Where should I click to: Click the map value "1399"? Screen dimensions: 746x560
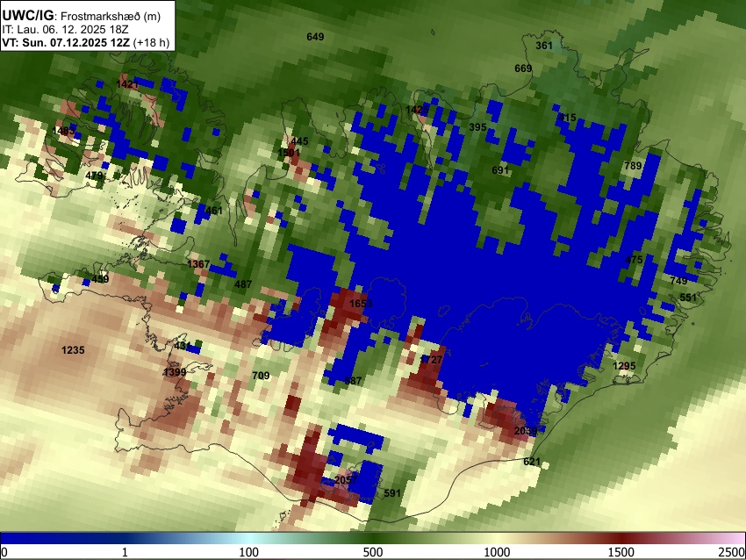pyautogui.click(x=175, y=372)
